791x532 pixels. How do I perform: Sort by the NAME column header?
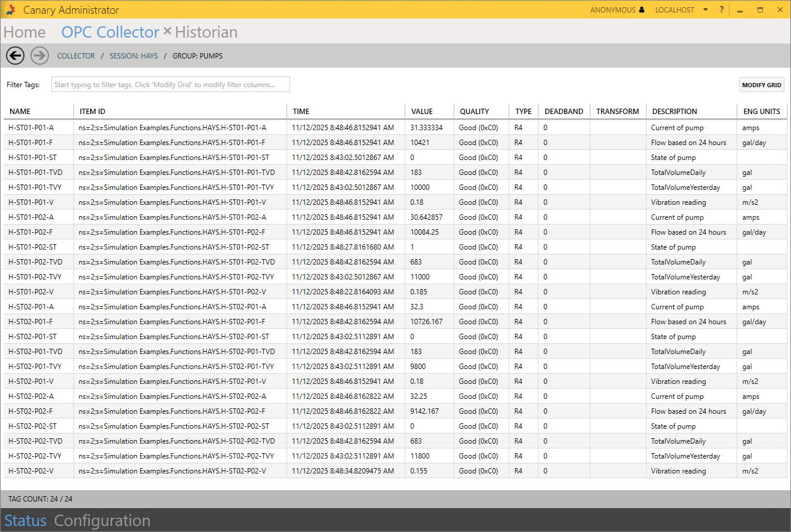tap(20, 112)
